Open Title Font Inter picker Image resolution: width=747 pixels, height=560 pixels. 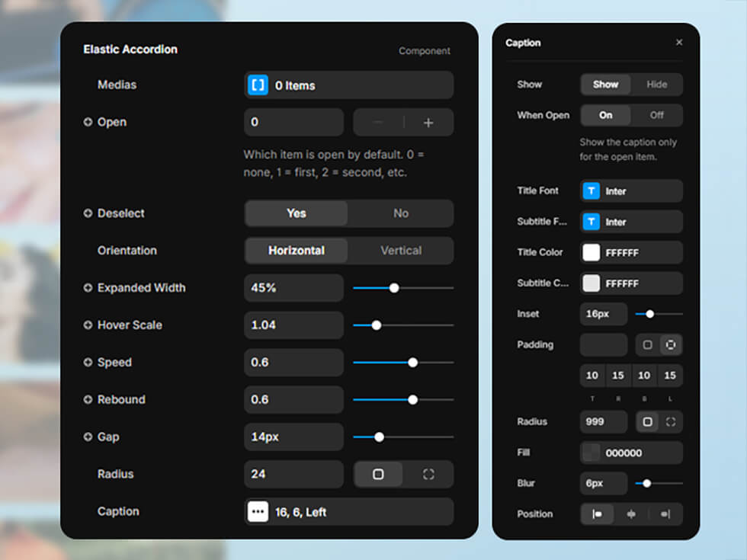point(631,191)
